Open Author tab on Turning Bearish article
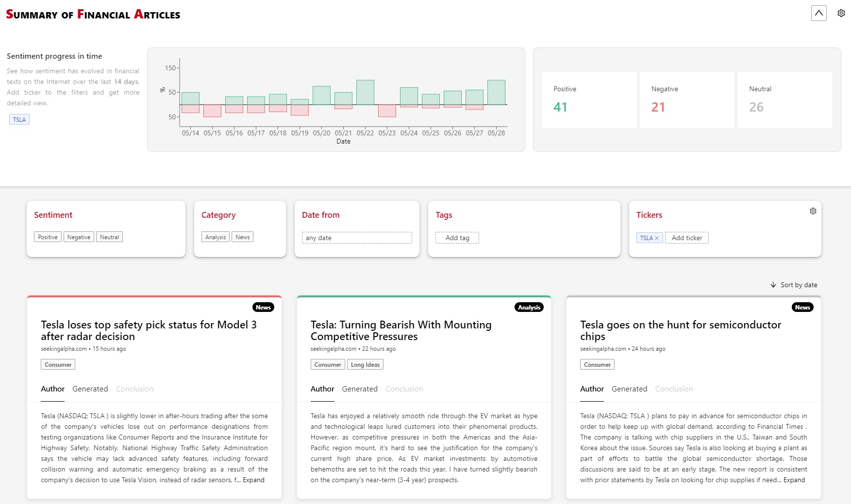The width and height of the screenshot is (851, 504). pyautogui.click(x=322, y=389)
